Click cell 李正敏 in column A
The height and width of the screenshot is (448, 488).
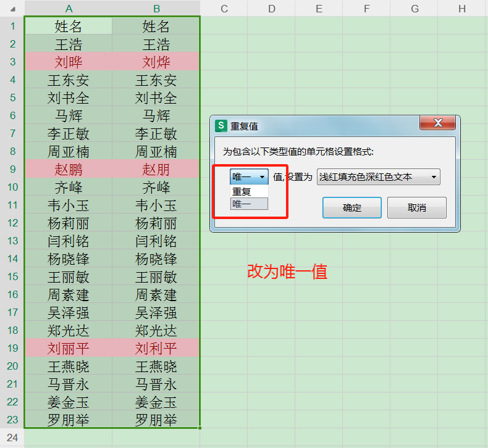69,133
